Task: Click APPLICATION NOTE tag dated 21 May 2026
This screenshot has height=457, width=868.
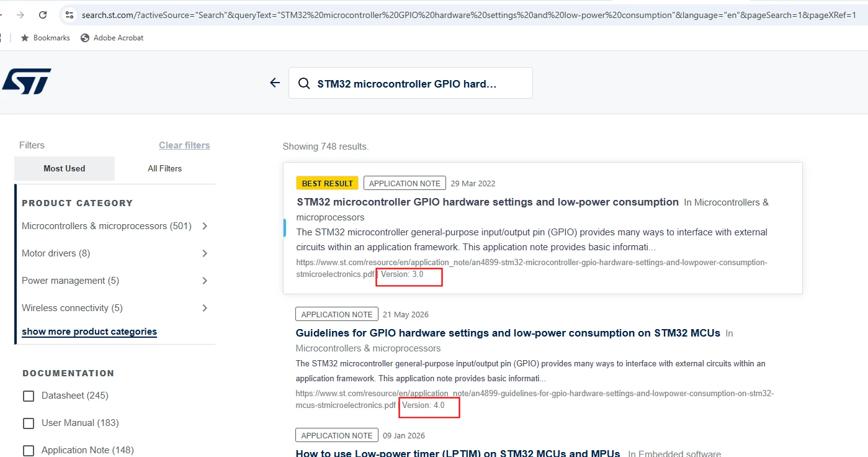Action: pos(337,314)
